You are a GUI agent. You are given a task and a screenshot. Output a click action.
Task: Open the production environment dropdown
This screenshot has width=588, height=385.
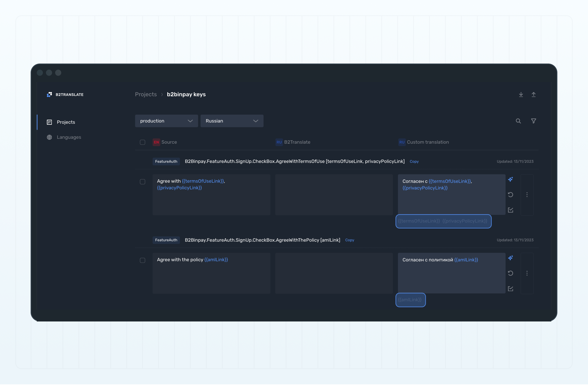click(x=166, y=121)
